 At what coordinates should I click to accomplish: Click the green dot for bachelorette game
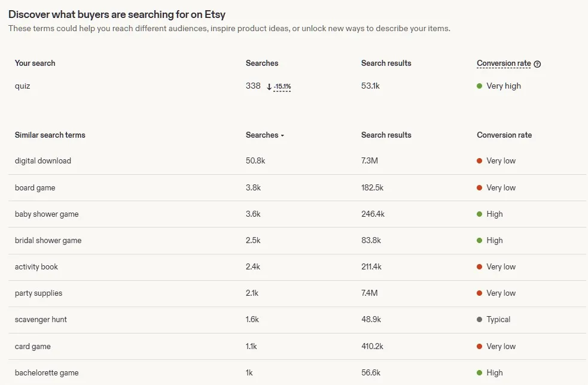tap(479, 372)
